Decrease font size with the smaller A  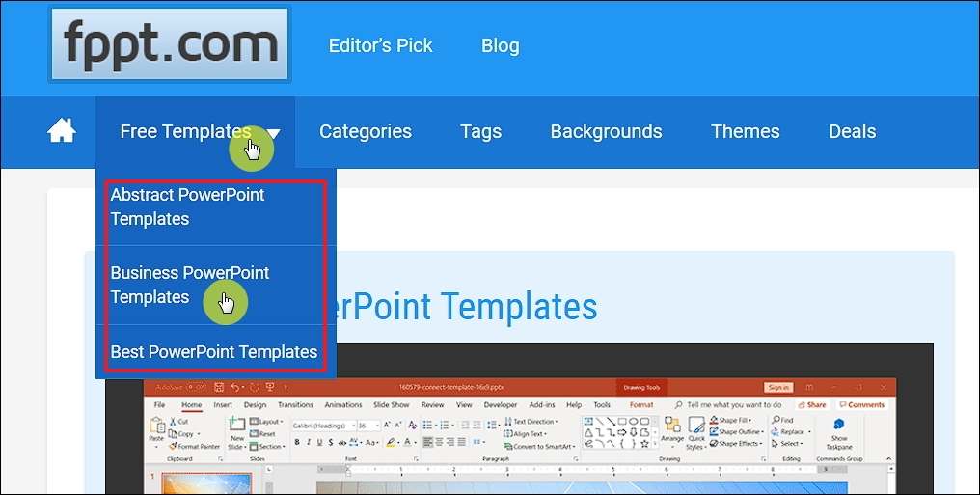coord(397,425)
